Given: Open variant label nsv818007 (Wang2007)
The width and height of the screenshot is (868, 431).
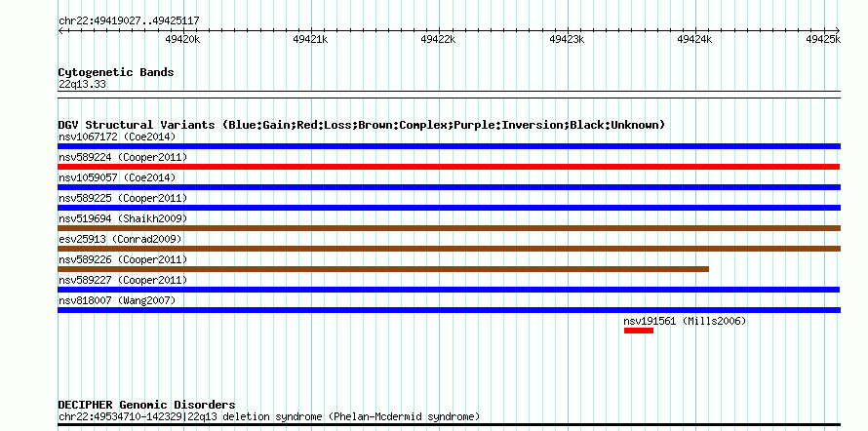Looking at the screenshot, I should (117, 300).
